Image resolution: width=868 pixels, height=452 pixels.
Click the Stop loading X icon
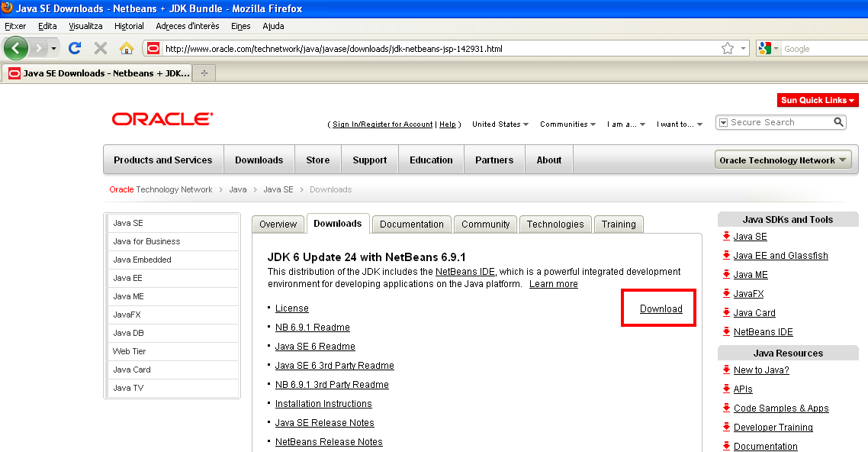100,49
